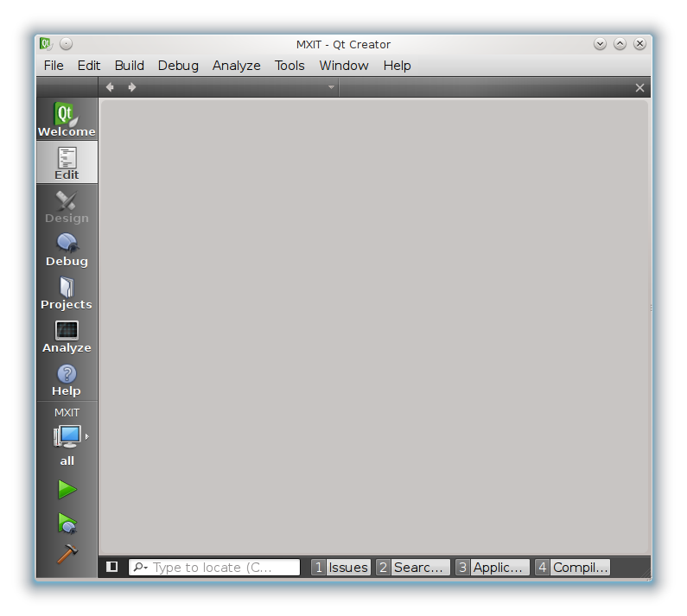
Task: Open the Welcome mode
Action: 67,119
